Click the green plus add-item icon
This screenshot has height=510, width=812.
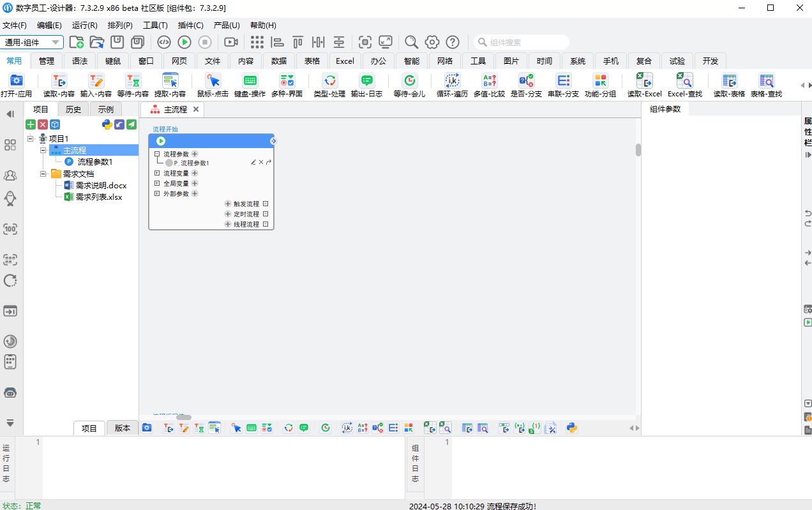click(30, 124)
